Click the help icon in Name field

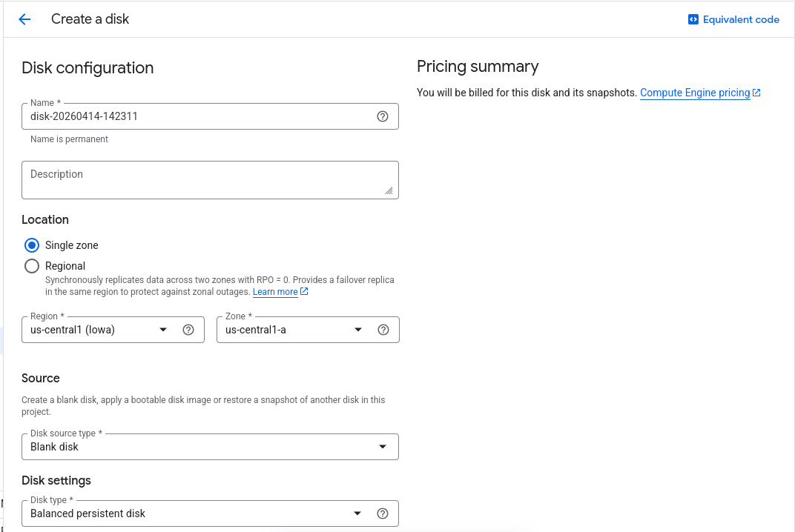383,116
